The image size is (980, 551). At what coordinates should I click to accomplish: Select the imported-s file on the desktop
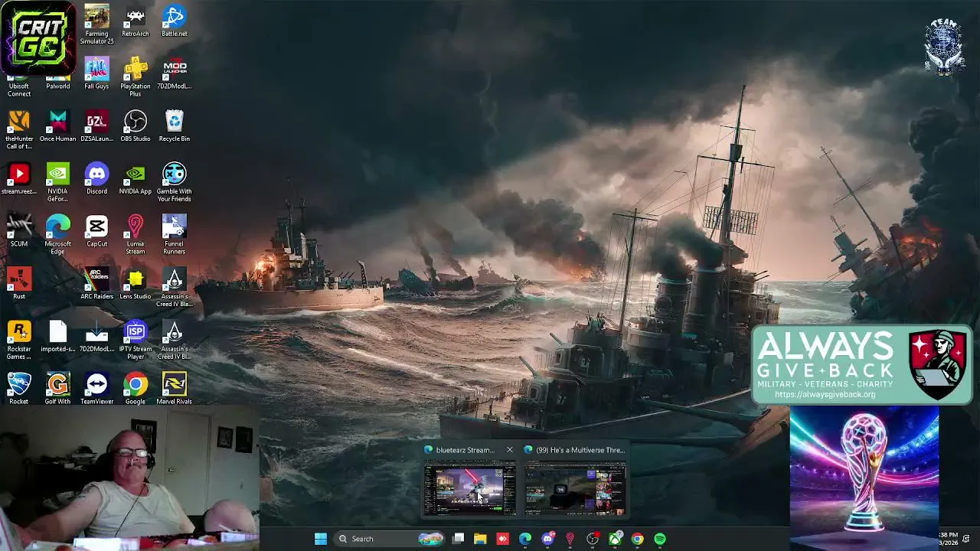click(58, 337)
